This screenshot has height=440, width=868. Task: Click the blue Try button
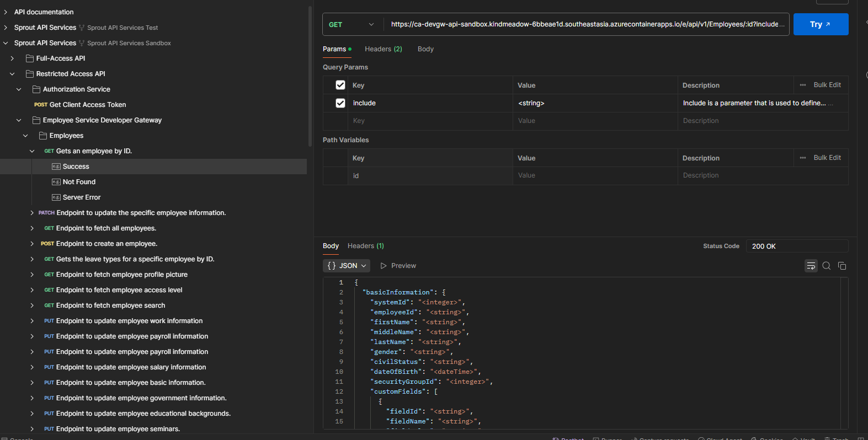pyautogui.click(x=820, y=24)
